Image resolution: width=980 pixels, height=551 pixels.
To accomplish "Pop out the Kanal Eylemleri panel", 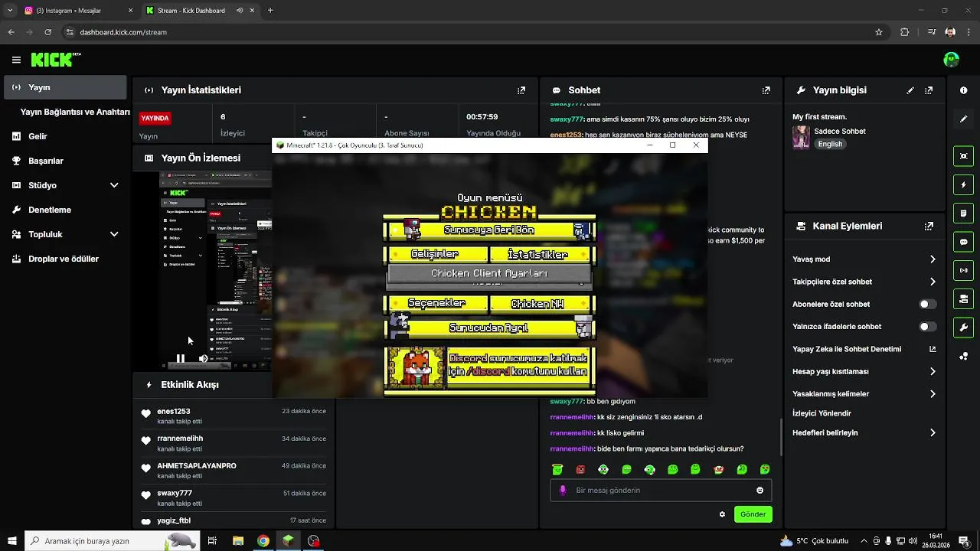I will pyautogui.click(x=929, y=227).
